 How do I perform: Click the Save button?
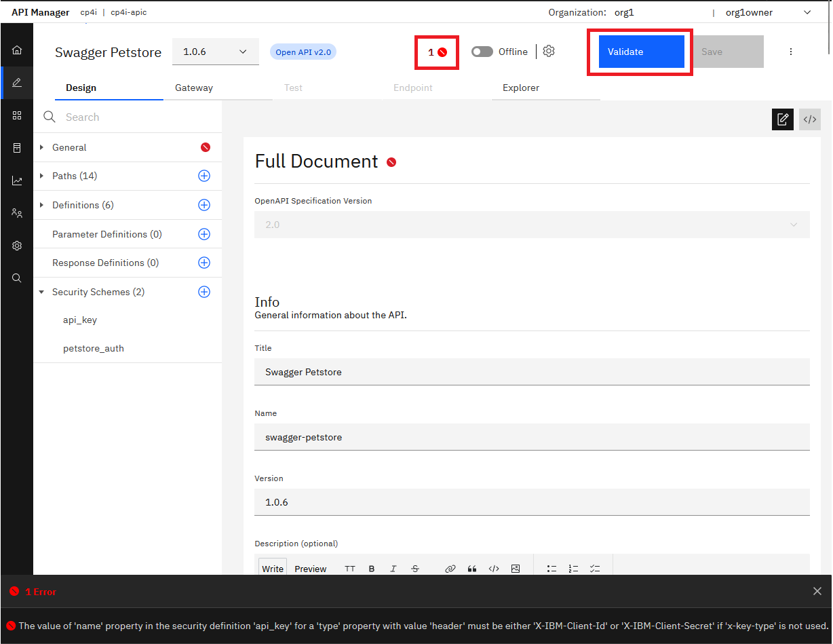[x=728, y=52]
